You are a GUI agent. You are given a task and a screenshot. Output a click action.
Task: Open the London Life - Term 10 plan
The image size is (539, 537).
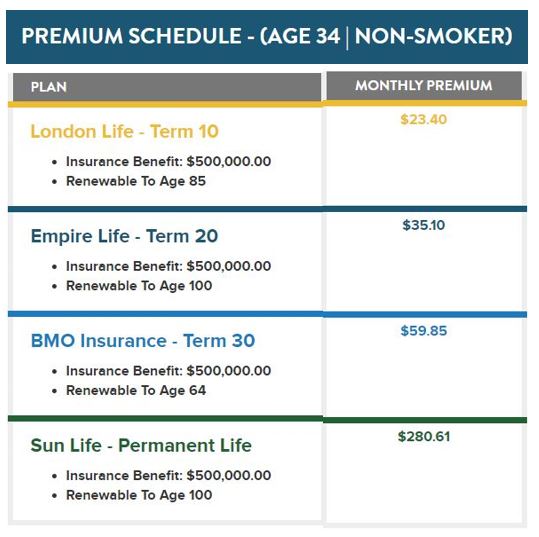coord(124,131)
